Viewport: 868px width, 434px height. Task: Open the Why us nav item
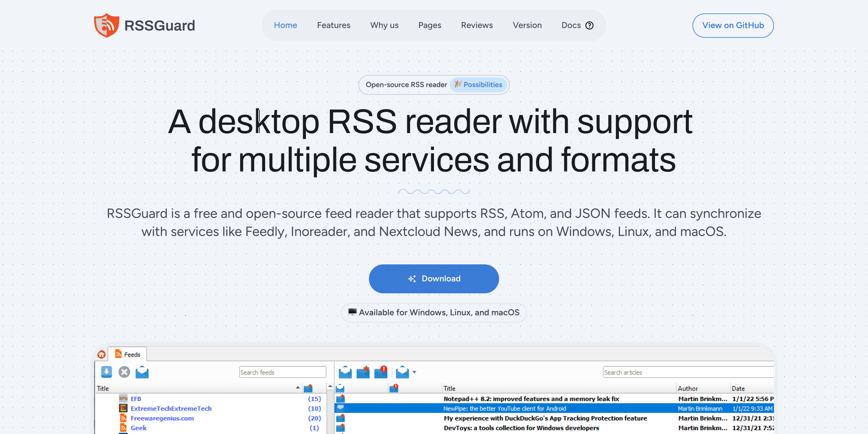click(384, 25)
